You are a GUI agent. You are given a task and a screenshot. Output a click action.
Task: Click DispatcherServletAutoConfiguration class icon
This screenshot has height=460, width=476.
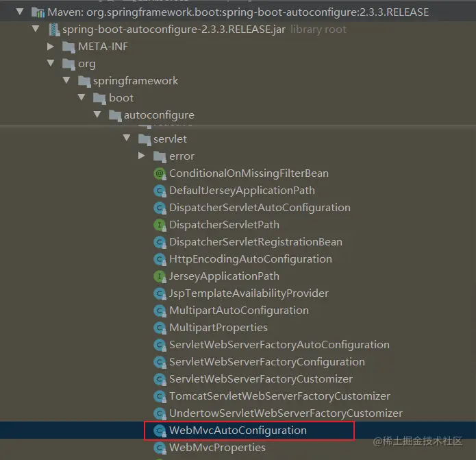(x=160, y=208)
